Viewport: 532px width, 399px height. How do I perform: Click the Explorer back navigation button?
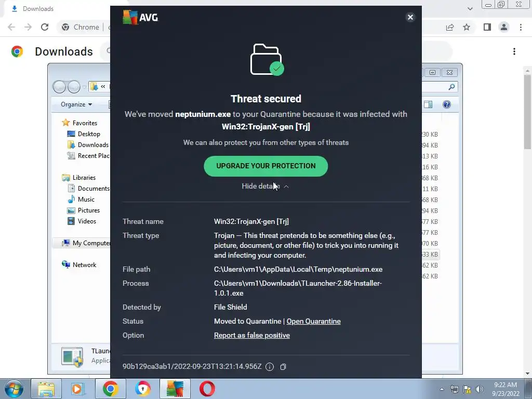(59, 87)
